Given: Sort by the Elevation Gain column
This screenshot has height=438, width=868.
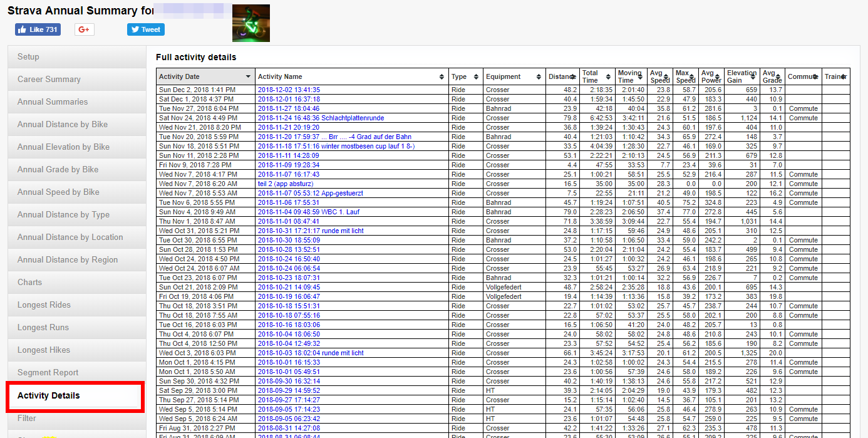Looking at the screenshot, I should tap(742, 76).
